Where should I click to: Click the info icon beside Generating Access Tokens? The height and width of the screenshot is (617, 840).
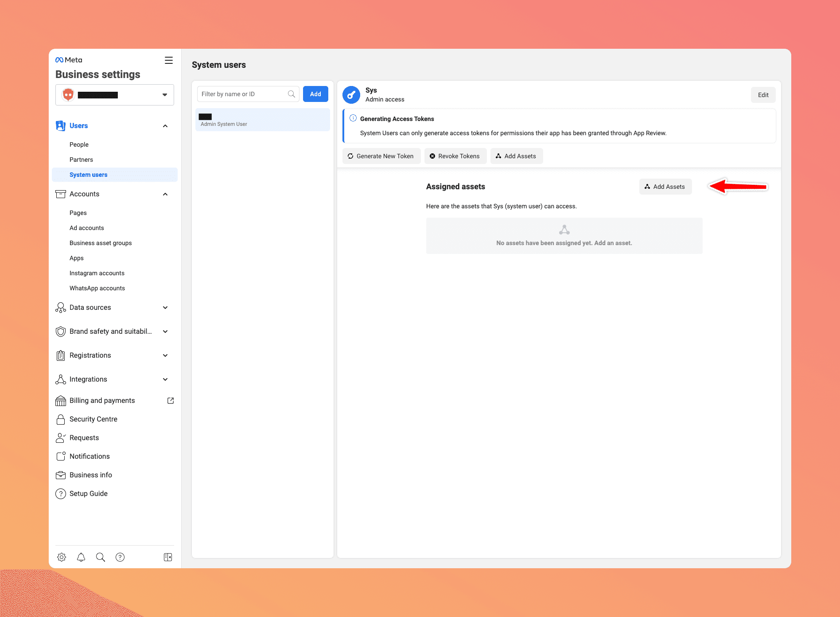click(x=353, y=118)
